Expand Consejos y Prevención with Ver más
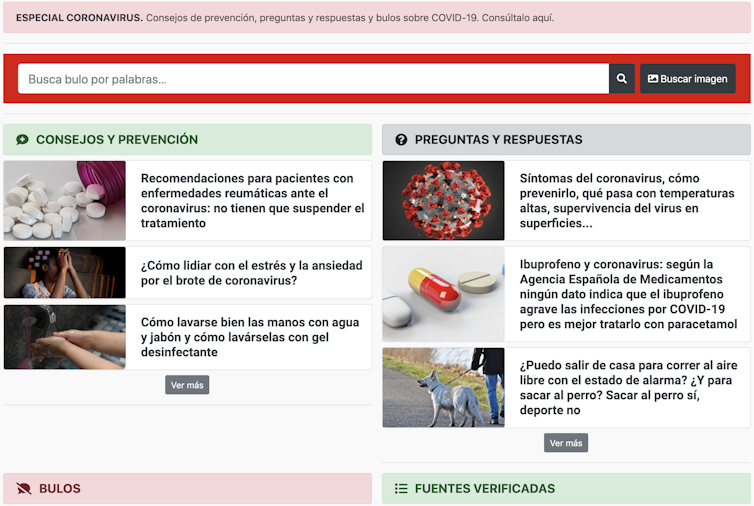This screenshot has width=754, height=506. pyautogui.click(x=187, y=385)
